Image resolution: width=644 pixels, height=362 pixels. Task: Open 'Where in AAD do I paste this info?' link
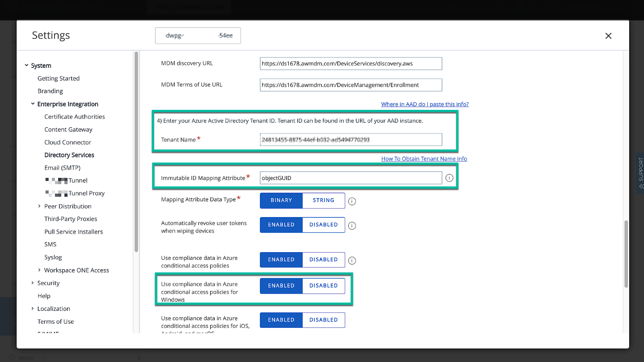pos(425,104)
